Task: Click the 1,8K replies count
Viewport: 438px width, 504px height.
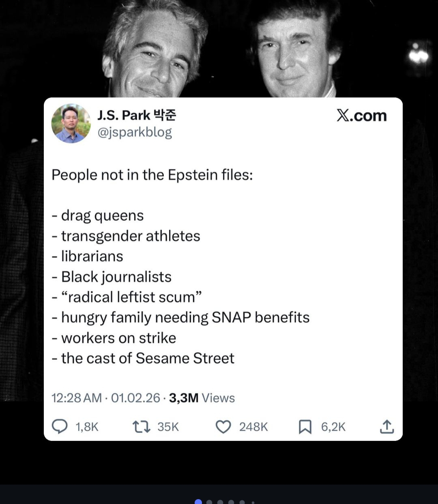Action: [87, 427]
